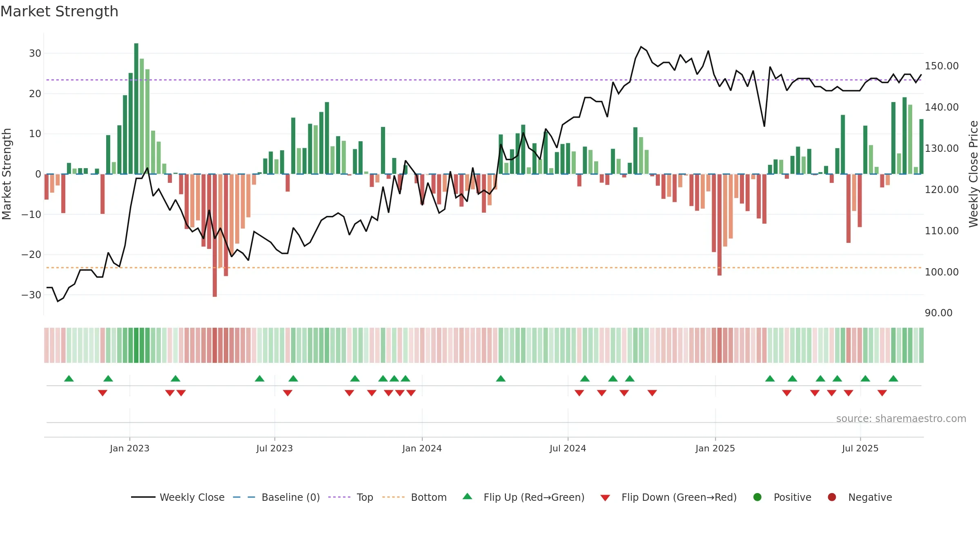Click the 110.00 price axis label
This screenshot has width=980, height=551.
pos(942,231)
